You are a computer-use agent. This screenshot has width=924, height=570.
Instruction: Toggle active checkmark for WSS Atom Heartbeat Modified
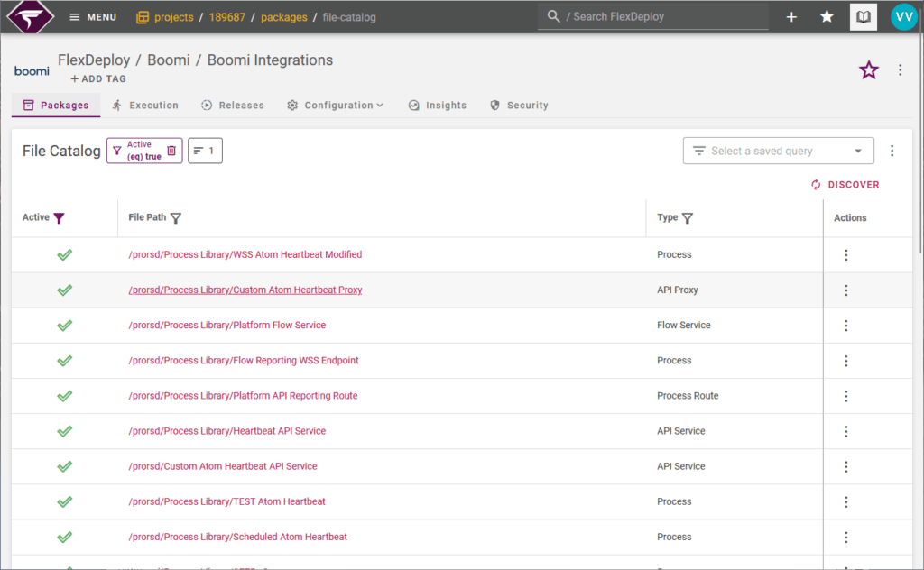tap(65, 255)
